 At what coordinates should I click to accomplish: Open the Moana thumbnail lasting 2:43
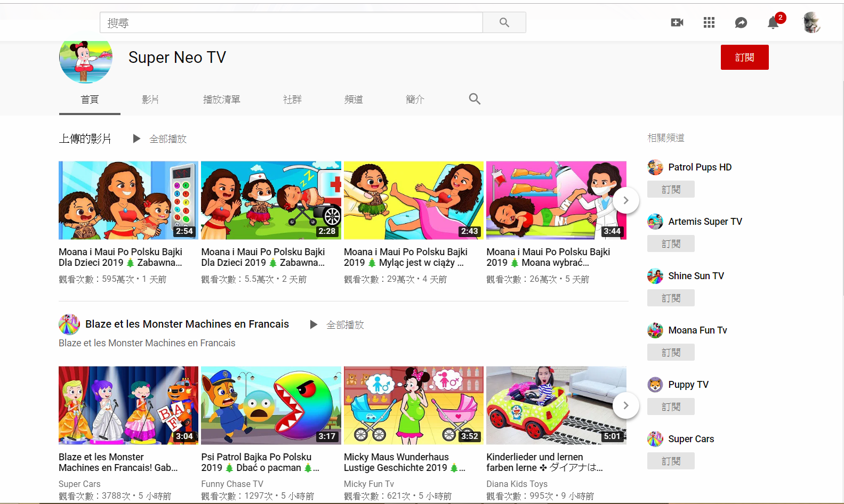tap(414, 200)
